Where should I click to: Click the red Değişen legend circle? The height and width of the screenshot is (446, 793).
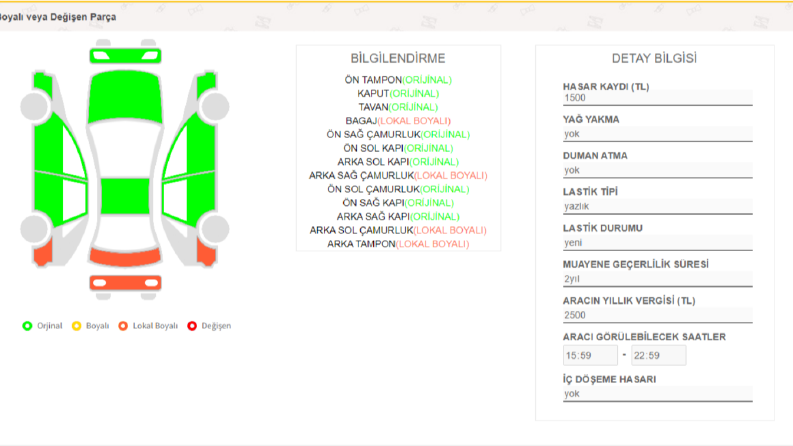[192, 326]
